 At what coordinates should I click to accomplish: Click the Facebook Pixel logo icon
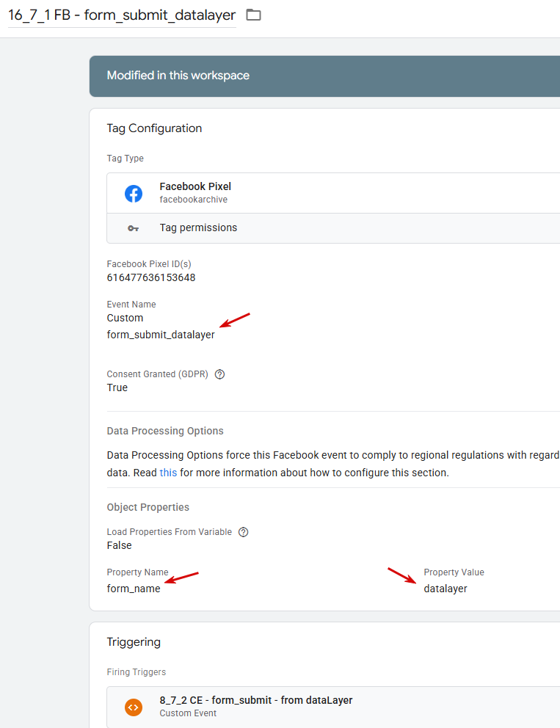pos(134,193)
